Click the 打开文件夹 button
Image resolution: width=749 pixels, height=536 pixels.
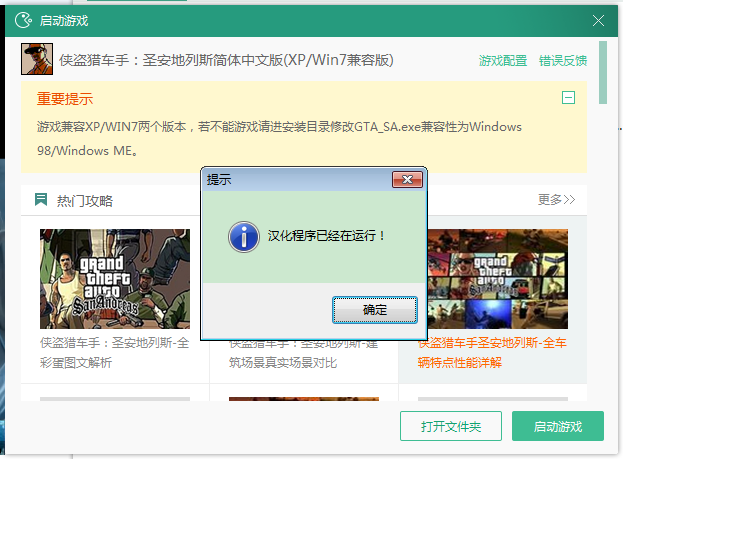pos(450,426)
